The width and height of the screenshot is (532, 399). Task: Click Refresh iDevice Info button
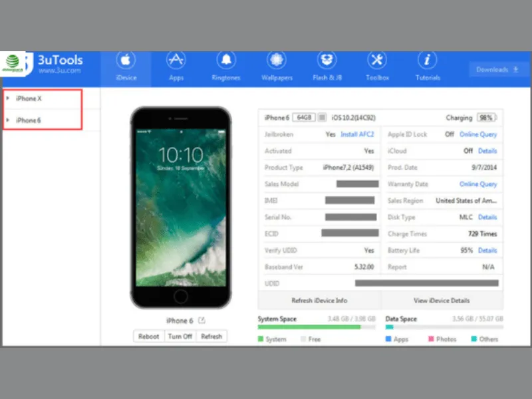(x=319, y=301)
